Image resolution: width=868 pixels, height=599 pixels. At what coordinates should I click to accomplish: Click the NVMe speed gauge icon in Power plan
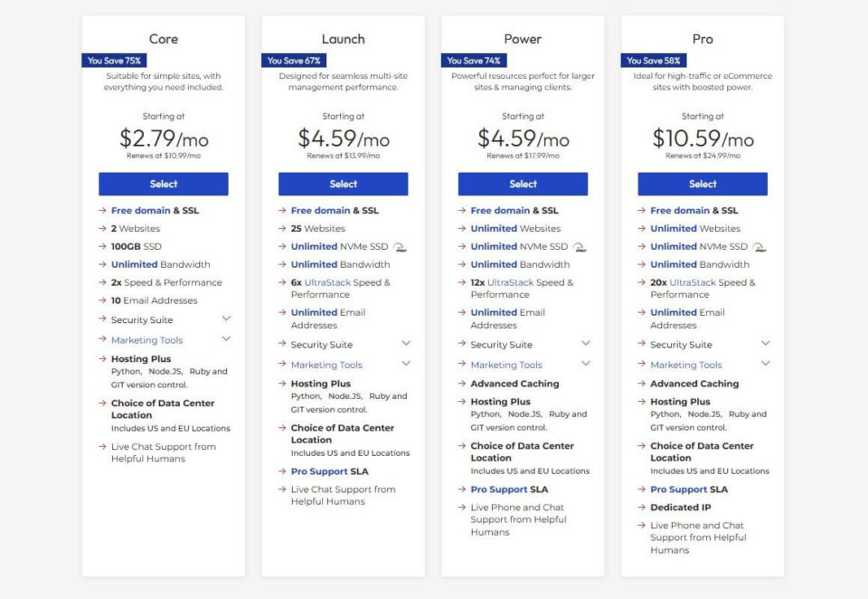coord(580,247)
